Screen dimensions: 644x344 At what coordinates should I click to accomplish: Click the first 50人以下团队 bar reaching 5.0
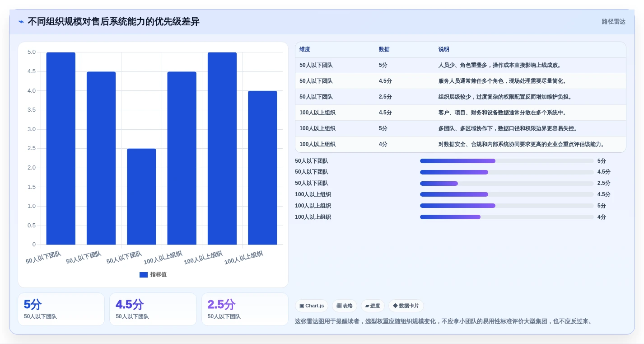point(61,148)
